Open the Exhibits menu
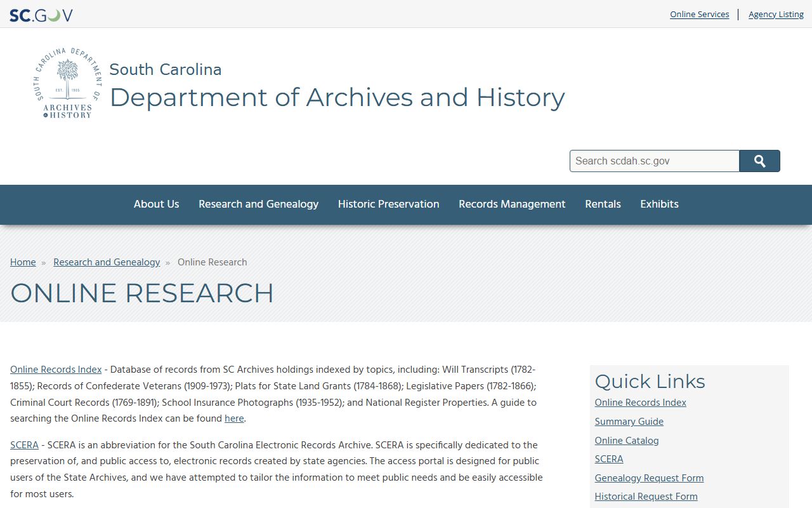The height and width of the screenshot is (508, 812). pos(659,204)
